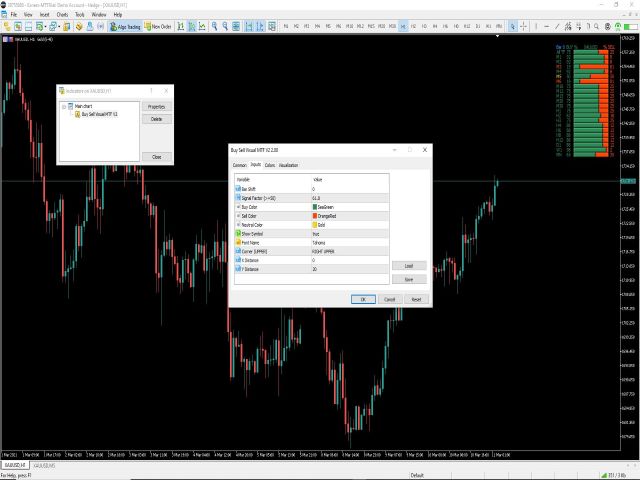Click Close in the Indicators window

click(x=157, y=157)
